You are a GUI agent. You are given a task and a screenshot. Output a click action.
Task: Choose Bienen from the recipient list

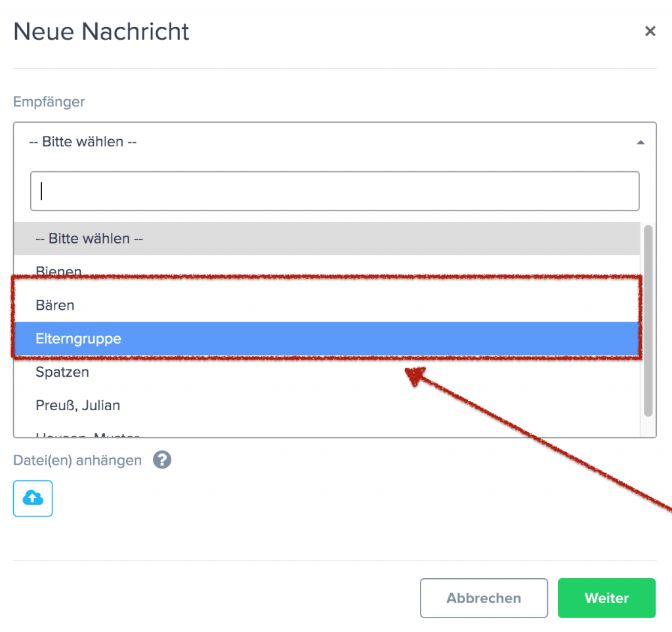point(327,271)
